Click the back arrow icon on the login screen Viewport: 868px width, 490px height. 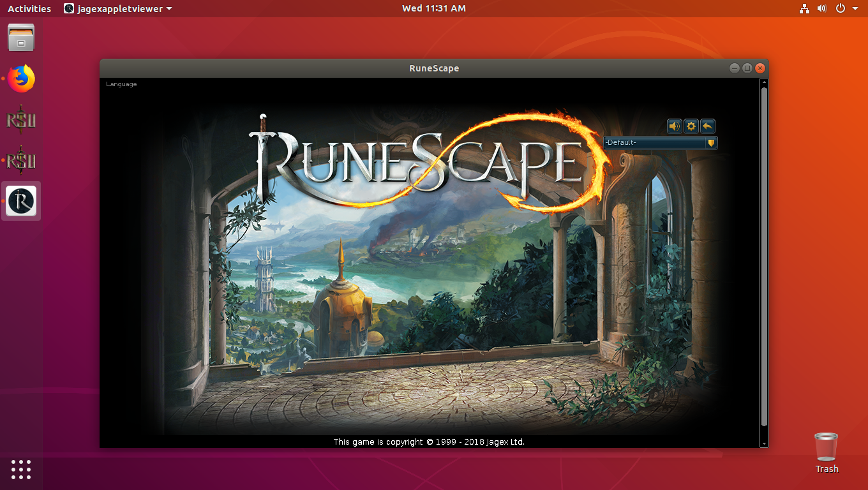click(x=707, y=126)
